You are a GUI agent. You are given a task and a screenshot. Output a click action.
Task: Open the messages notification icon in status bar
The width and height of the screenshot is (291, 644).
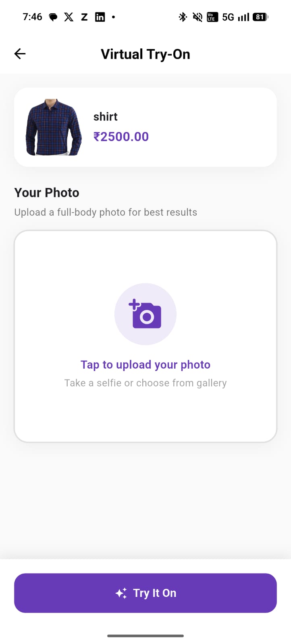(53, 17)
